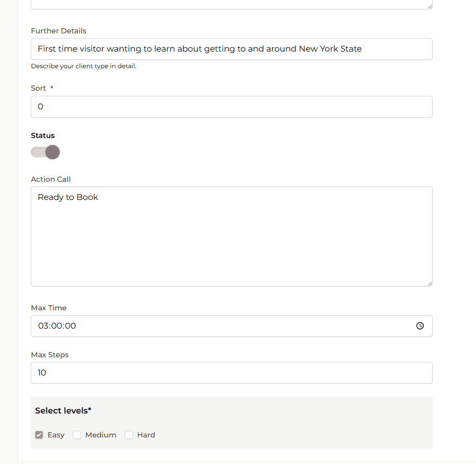This screenshot has width=476, height=464.
Task: Click the Max Time label
Action: click(x=49, y=308)
